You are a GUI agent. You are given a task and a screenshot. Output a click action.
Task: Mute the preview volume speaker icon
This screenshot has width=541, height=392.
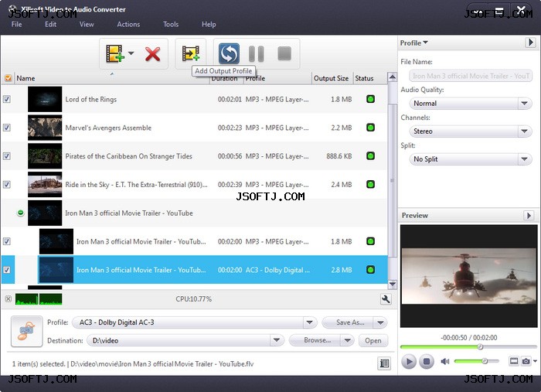[x=444, y=361]
